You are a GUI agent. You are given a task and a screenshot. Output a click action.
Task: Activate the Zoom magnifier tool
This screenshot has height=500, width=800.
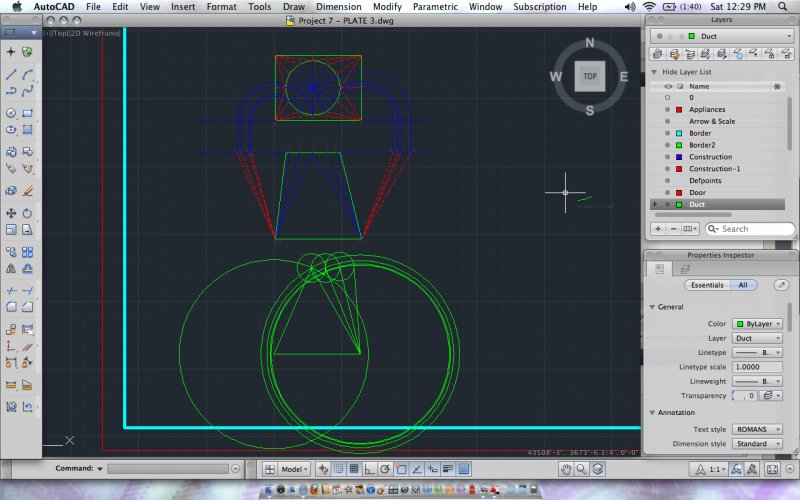pyautogui.click(x=582, y=469)
